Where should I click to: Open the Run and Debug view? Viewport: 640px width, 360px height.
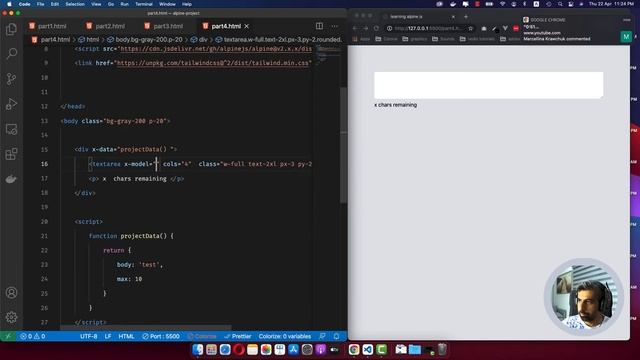point(11,104)
